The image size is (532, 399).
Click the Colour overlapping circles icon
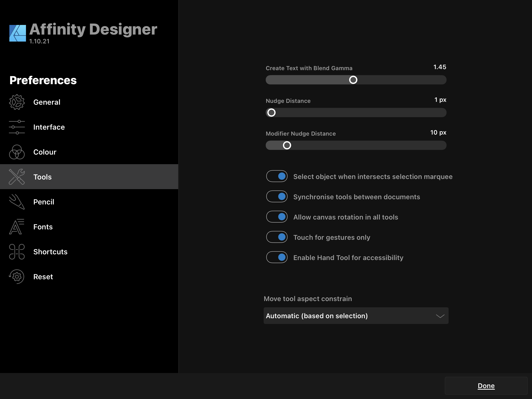click(x=17, y=152)
